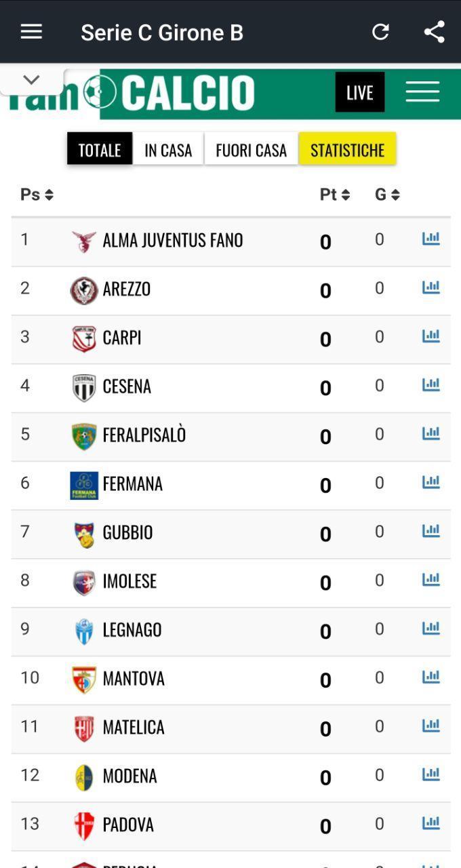Tap the refresh icon in the top bar
The width and height of the screenshot is (461, 868).
pyautogui.click(x=380, y=31)
